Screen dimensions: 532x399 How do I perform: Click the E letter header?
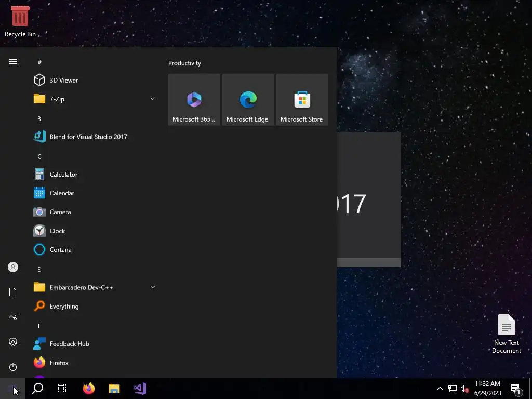pyautogui.click(x=39, y=270)
